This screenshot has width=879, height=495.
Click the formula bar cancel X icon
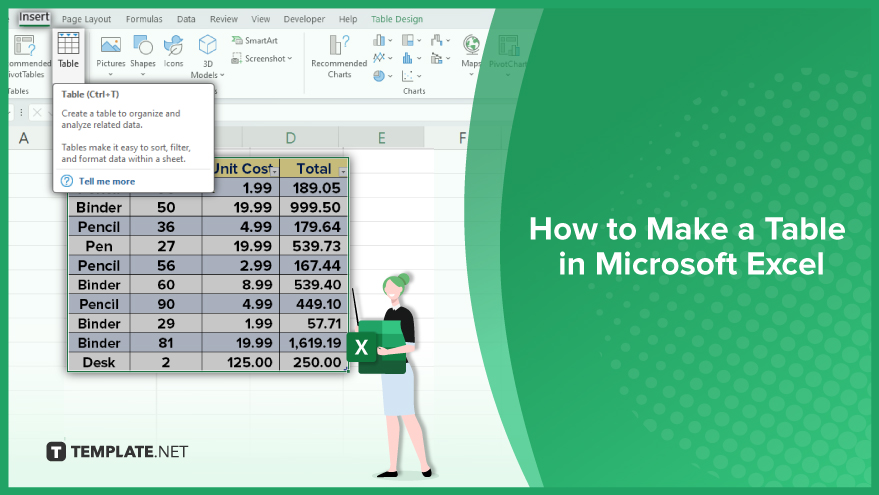tap(37, 113)
